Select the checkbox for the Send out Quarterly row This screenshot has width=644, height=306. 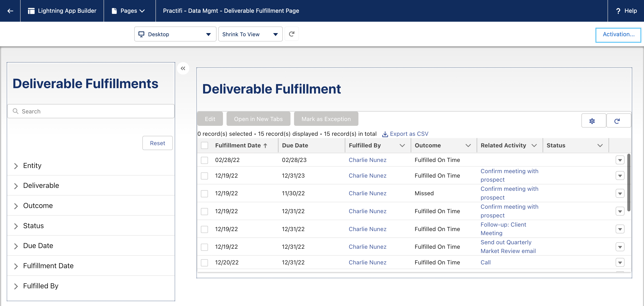click(204, 247)
